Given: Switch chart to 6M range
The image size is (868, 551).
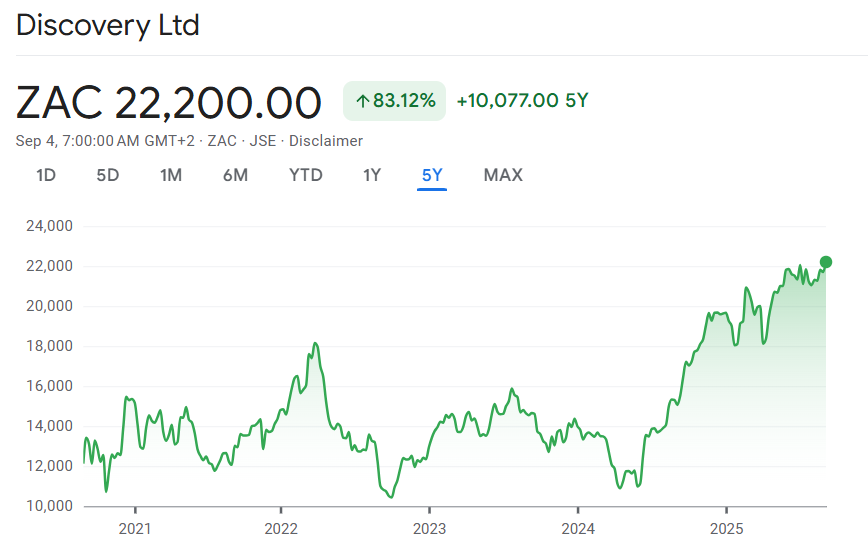Looking at the screenshot, I should pyautogui.click(x=235, y=176).
